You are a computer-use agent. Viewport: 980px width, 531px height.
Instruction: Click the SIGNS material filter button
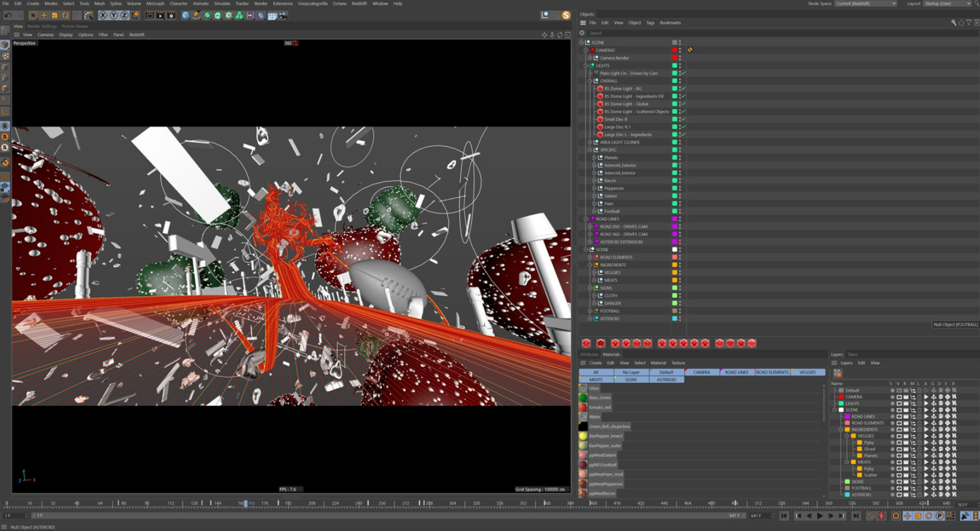(x=631, y=380)
